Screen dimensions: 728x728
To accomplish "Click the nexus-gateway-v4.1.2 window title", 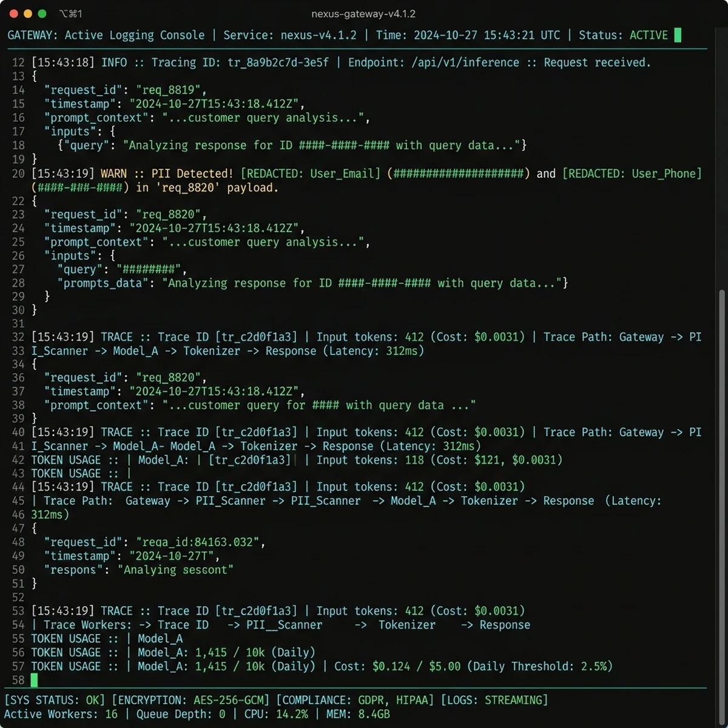I will (x=363, y=13).
